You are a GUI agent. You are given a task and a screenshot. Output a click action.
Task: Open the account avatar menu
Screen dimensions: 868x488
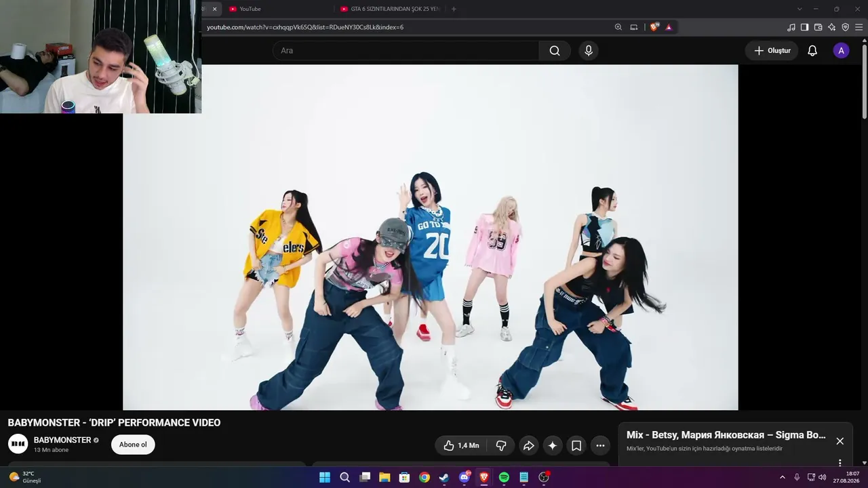[x=841, y=51]
